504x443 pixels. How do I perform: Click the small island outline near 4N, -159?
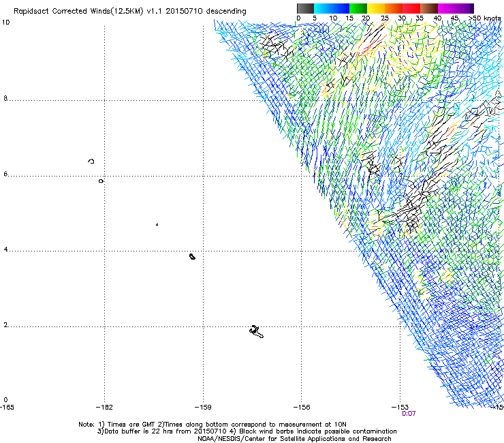(x=192, y=256)
